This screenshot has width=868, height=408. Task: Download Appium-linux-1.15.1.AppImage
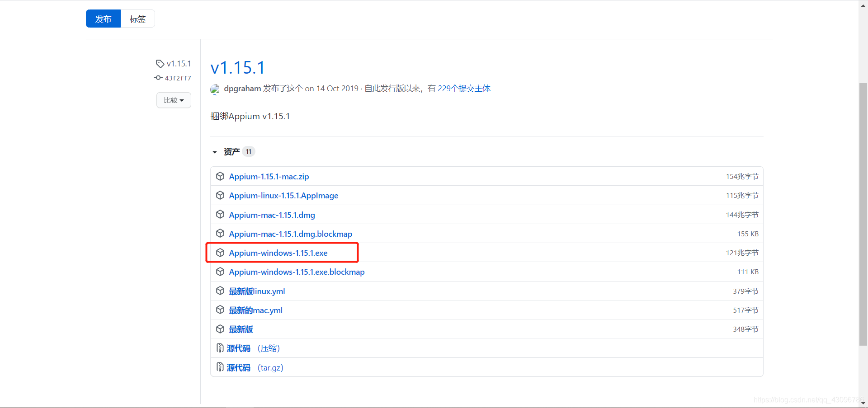(x=283, y=196)
